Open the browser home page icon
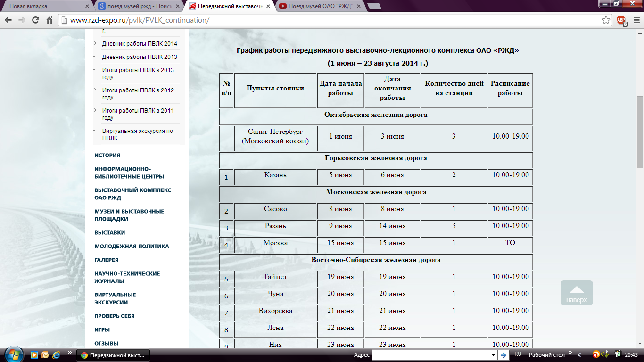Screen dimensions: 644x362 coord(49,20)
